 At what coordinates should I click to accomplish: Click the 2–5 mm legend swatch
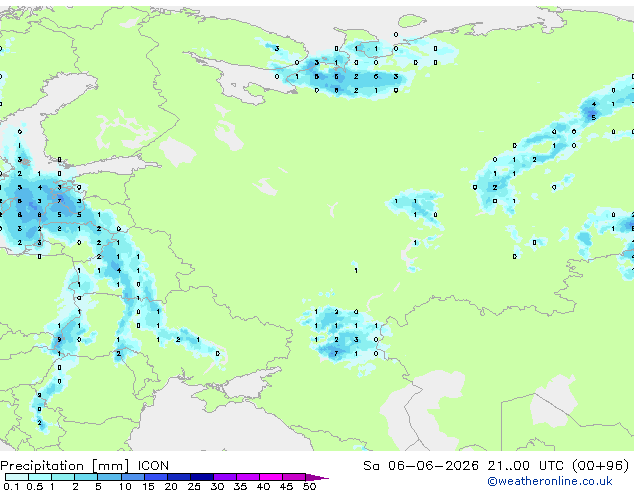86,477
